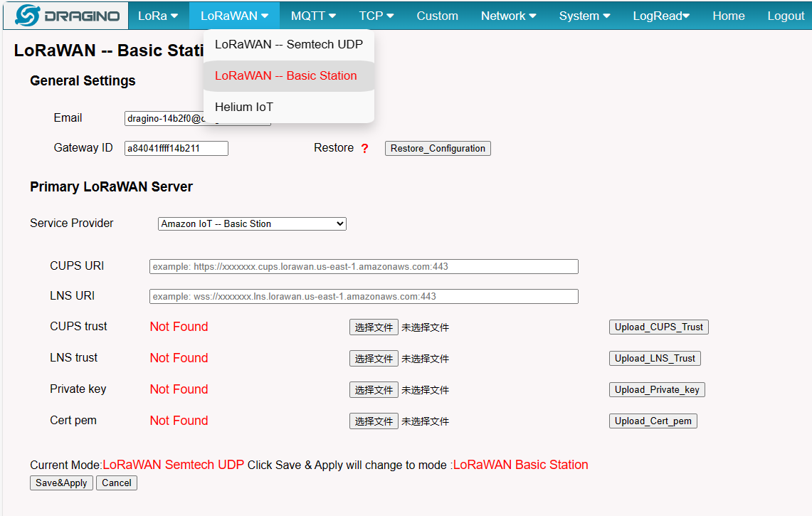Choose LoRaWAN -- Basic Station menu entry
This screenshot has width=812, height=516.
click(x=289, y=76)
